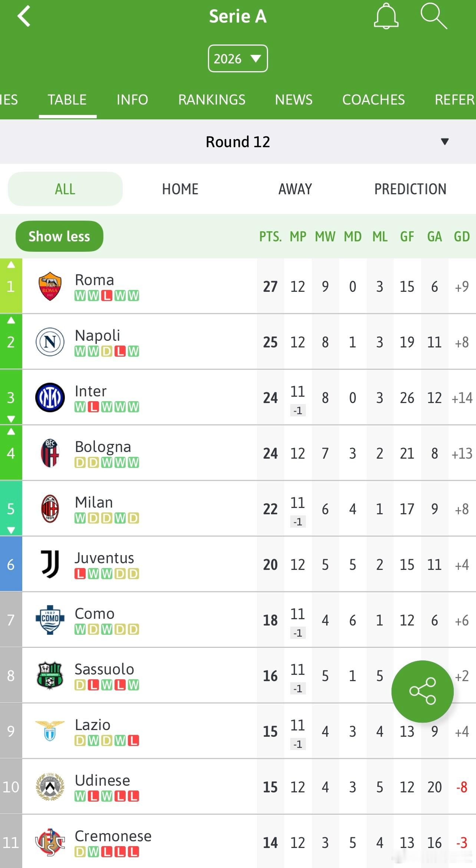The image size is (476, 868).
Task: Tap the search magnifier icon
Action: (x=433, y=16)
